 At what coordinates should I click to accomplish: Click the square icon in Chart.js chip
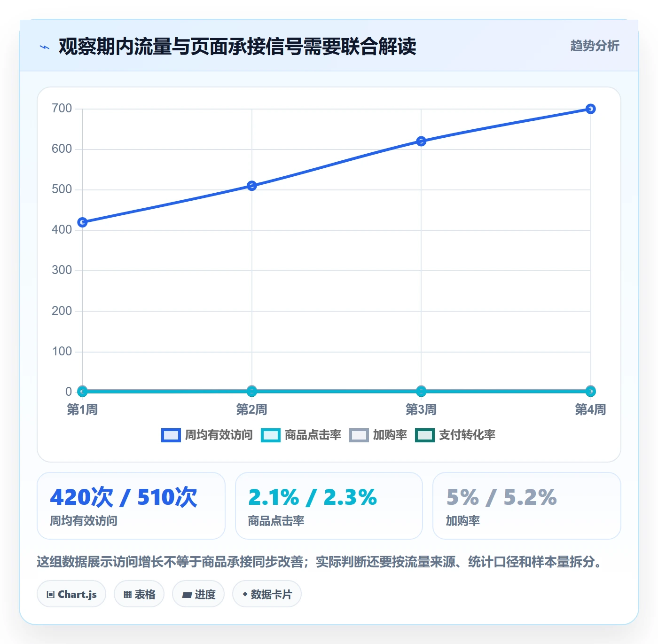51,595
